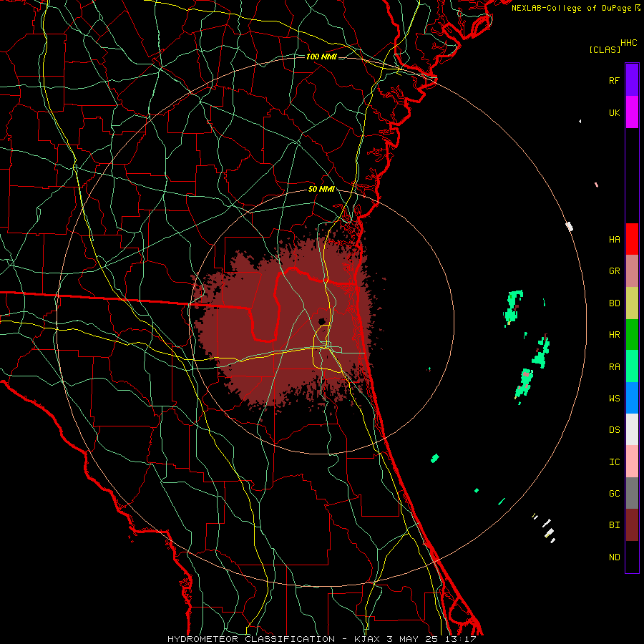Click the RA legend label
This screenshot has height=644, width=644.
click(x=614, y=367)
